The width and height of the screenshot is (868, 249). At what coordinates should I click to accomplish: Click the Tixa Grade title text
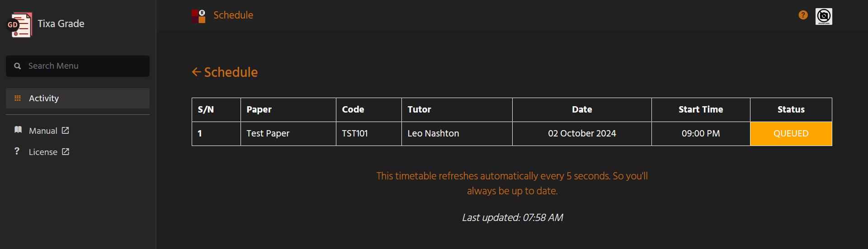click(x=61, y=23)
